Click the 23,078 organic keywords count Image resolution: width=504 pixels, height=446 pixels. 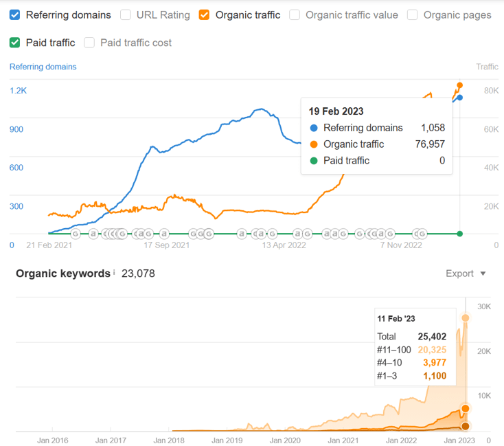(138, 274)
